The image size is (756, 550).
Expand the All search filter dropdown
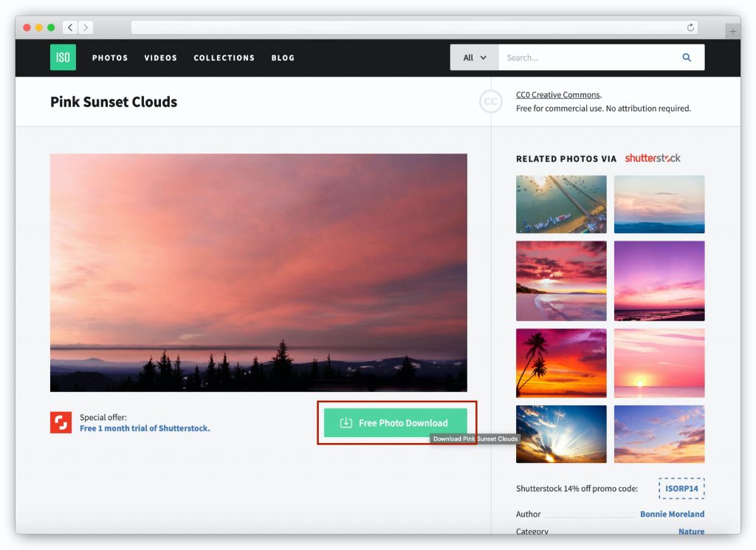[x=475, y=58]
